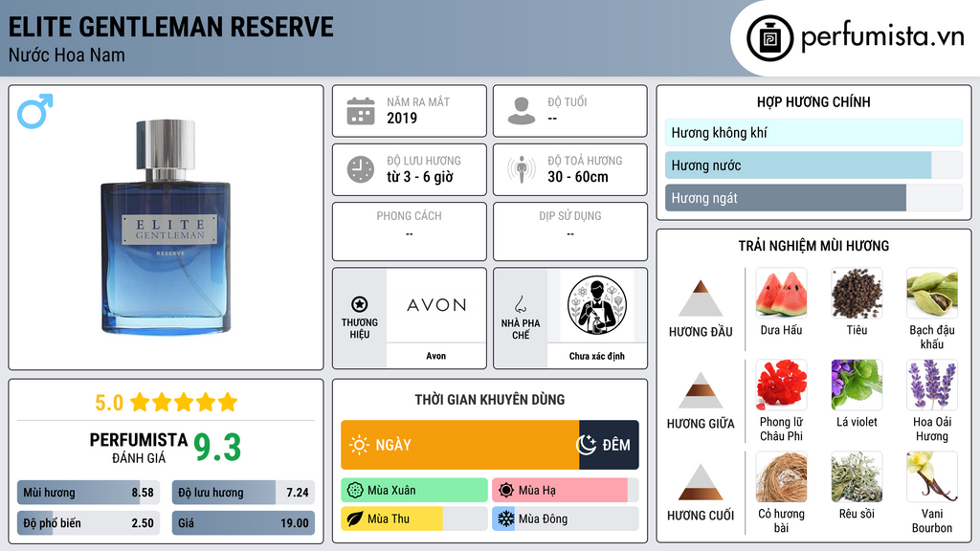Click the blue male gender symbol icon
This screenshot has width=980, height=551.
tap(35, 111)
